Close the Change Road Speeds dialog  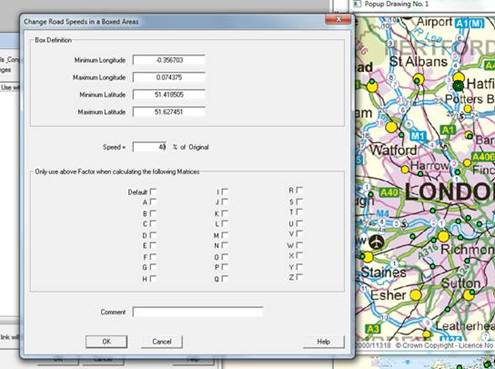pyautogui.click(x=338, y=20)
